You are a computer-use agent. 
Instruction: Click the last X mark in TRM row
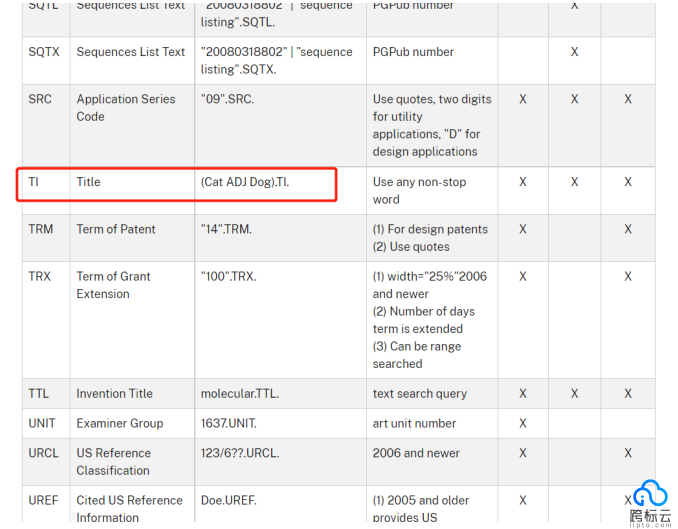tap(628, 229)
